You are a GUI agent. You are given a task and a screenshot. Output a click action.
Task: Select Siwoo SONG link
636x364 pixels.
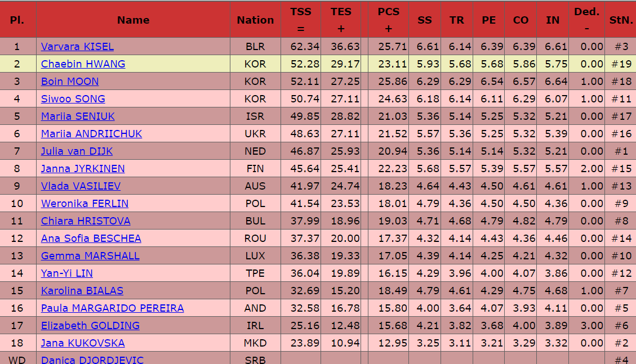pyautogui.click(x=73, y=99)
